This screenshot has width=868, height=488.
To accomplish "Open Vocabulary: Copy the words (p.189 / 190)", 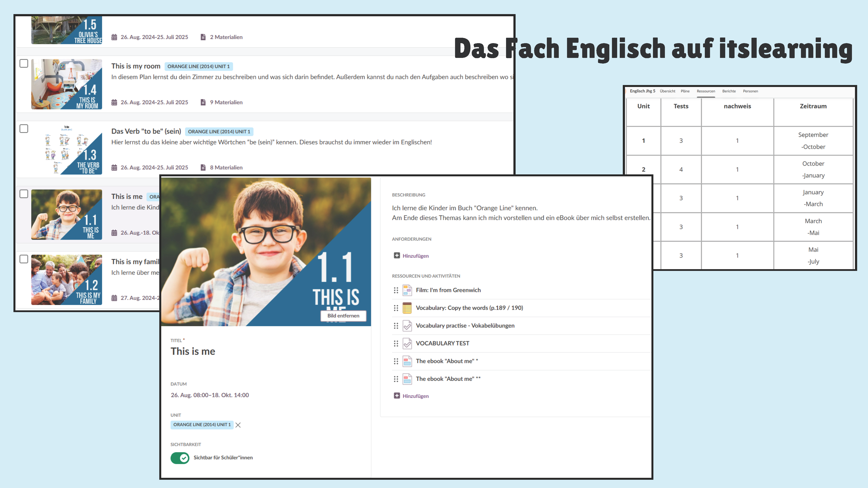I will [x=469, y=308].
